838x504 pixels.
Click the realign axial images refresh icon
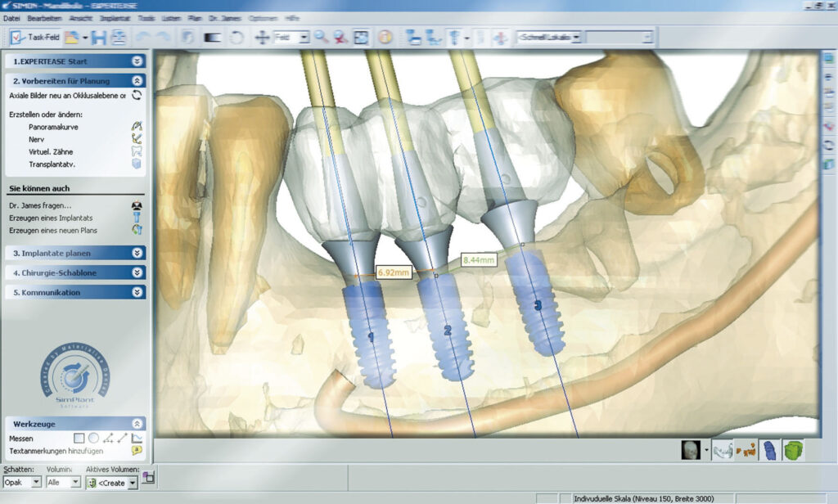coord(137,95)
